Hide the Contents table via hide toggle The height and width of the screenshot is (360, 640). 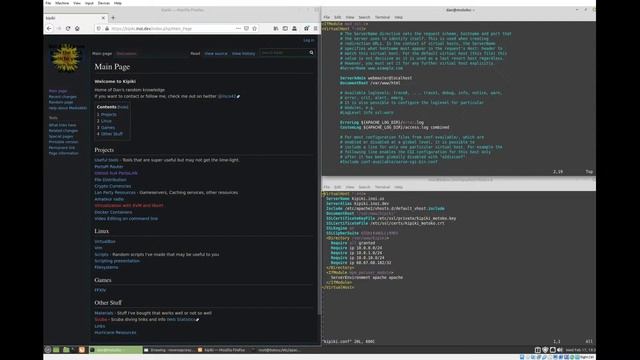click(123, 107)
